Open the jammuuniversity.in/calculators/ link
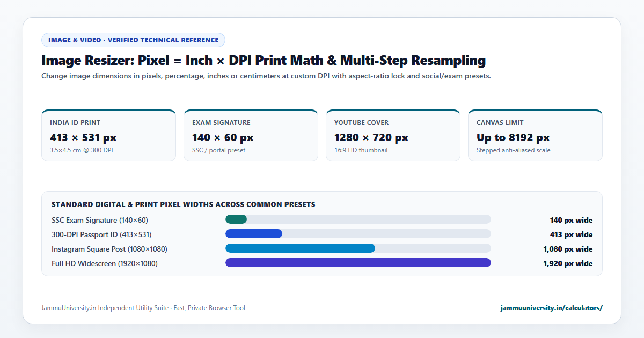The width and height of the screenshot is (644, 338). click(551, 308)
